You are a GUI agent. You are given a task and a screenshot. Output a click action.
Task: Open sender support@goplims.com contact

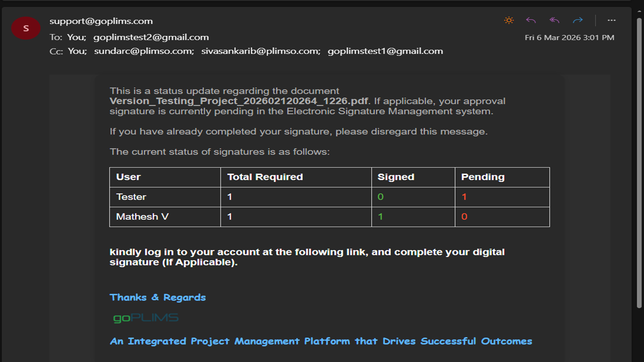click(101, 21)
